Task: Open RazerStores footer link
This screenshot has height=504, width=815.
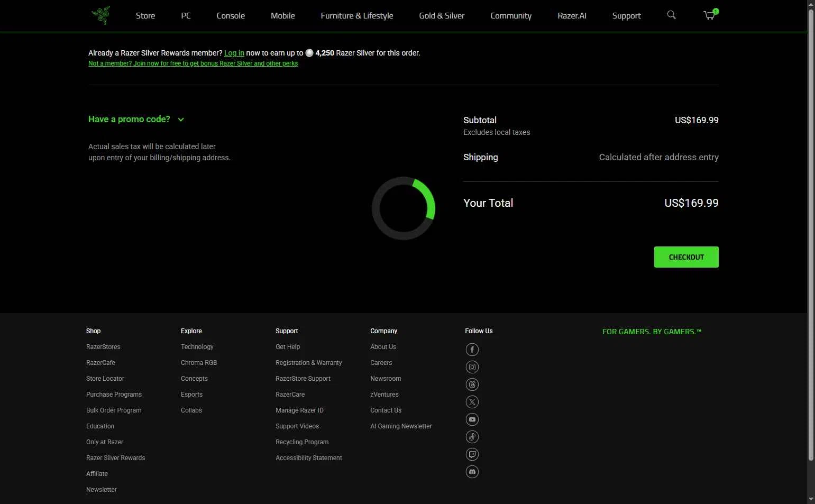Action: [103, 347]
